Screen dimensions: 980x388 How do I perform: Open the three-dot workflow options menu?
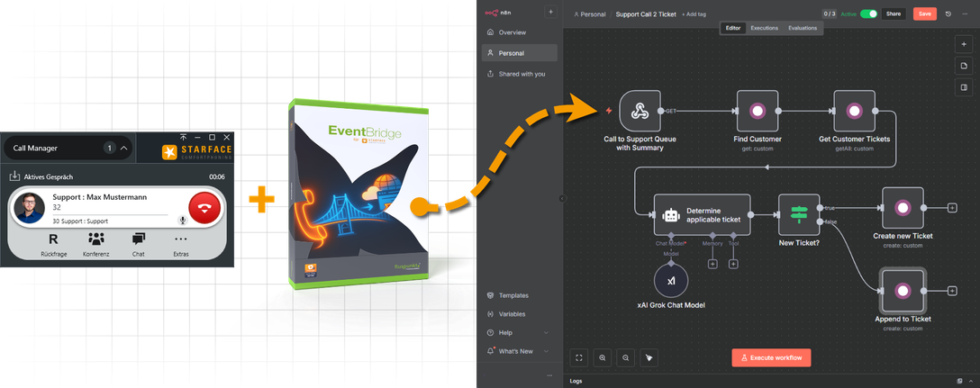pos(965,14)
